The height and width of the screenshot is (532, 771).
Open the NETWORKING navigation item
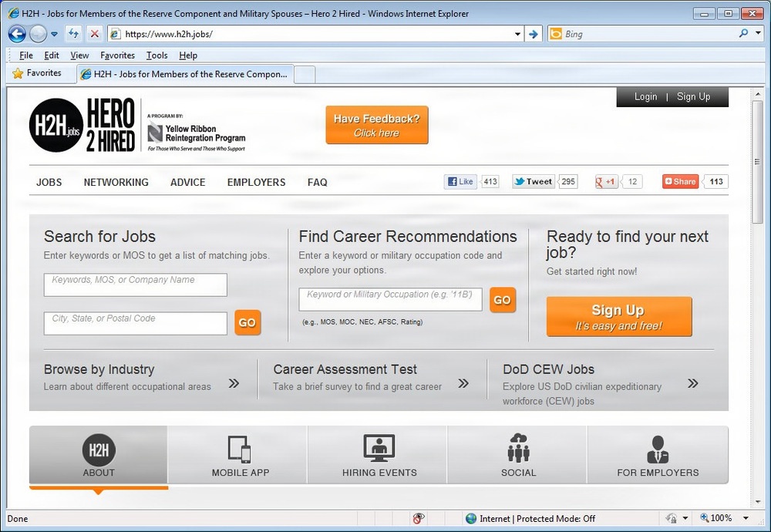(116, 183)
